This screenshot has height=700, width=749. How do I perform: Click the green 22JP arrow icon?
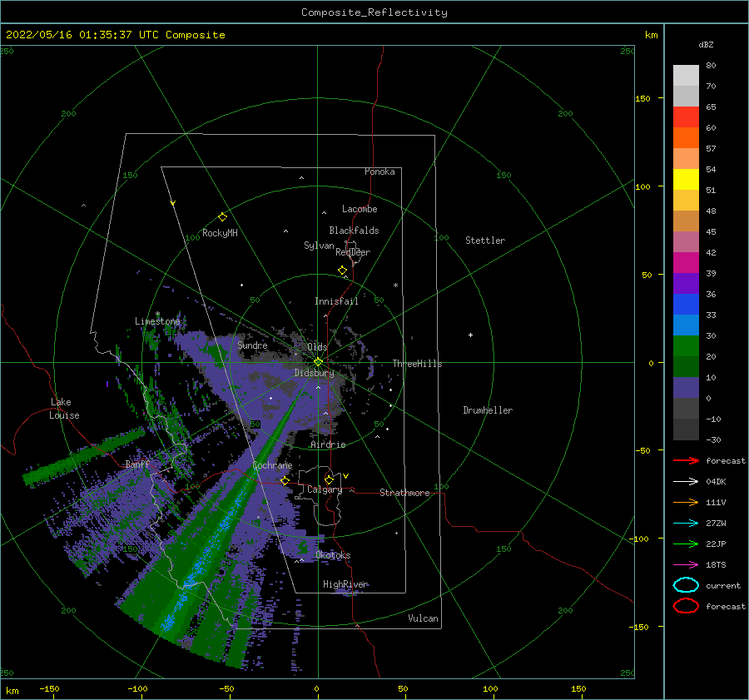[686, 544]
